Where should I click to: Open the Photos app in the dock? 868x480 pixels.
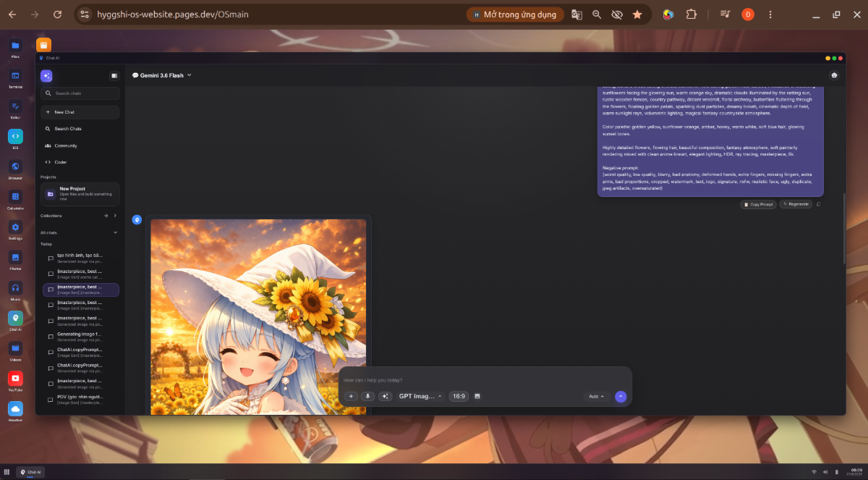click(15, 258)
